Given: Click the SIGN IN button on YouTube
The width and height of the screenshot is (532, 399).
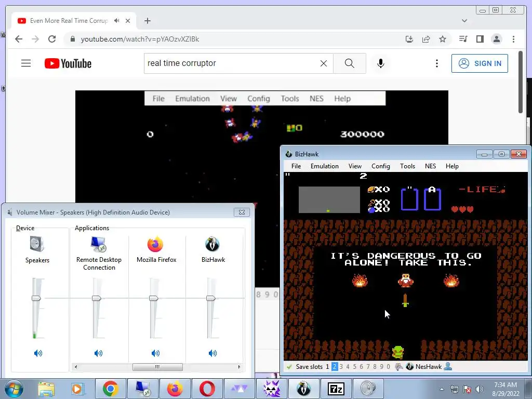Looking at the screenshot, I should 480,63.
